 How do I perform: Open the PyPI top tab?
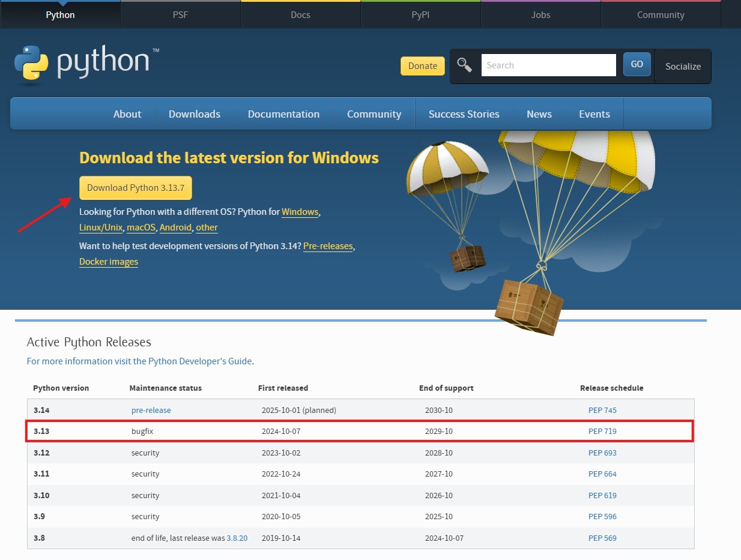tap(420, 14)
